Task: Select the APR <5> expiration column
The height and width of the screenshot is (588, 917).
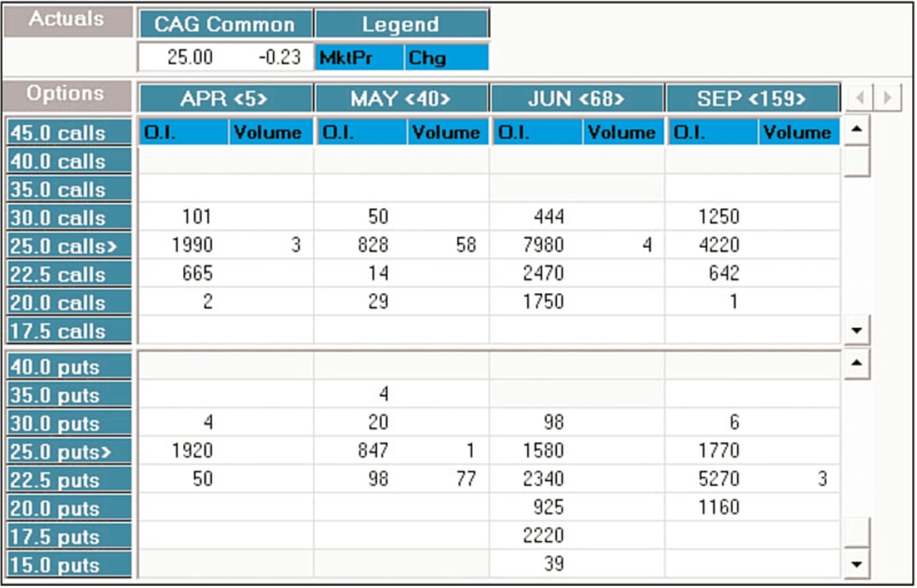Action: [225, 99]
